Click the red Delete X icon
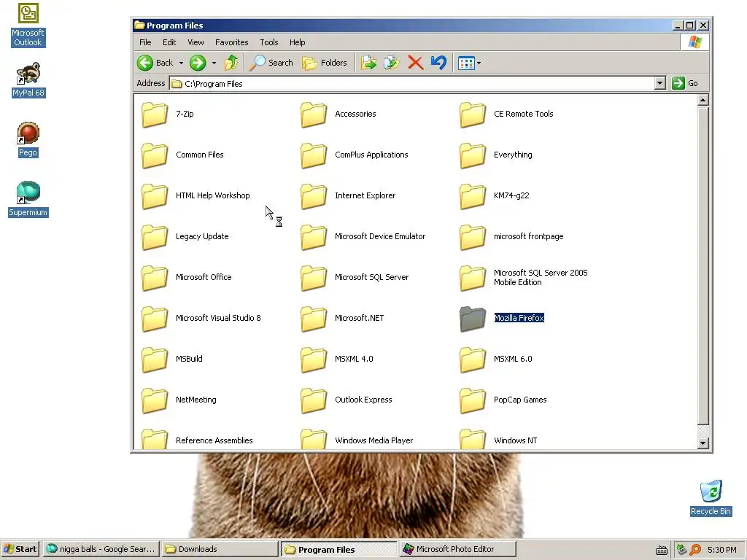The image size is (747, 560). tap(415, 63)
